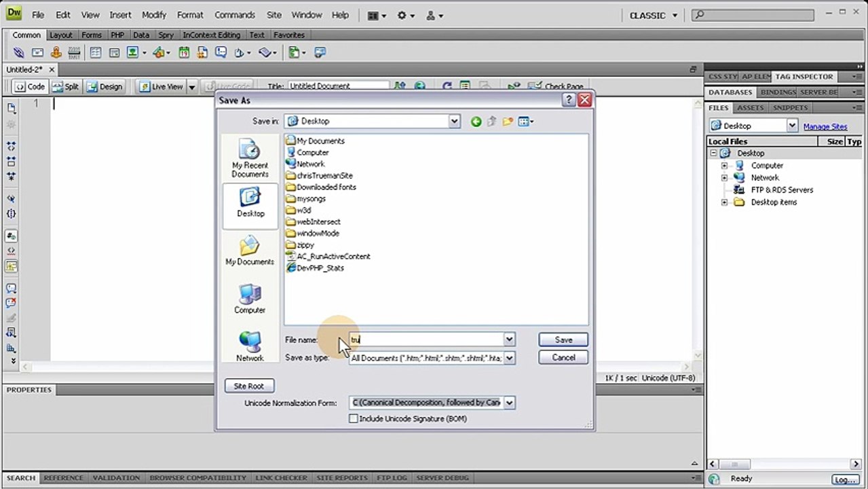The height and width of the screenshot is (489, 868).
Task: Click the Save button
Action: tap(563, 340)
